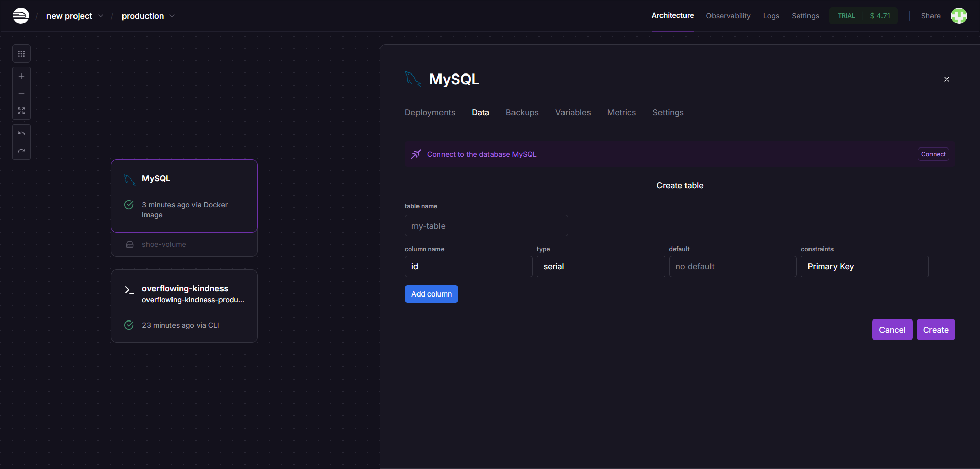Open the Metrics tab
This screenshot has height=469, width=980.
[x=622, y=112]
